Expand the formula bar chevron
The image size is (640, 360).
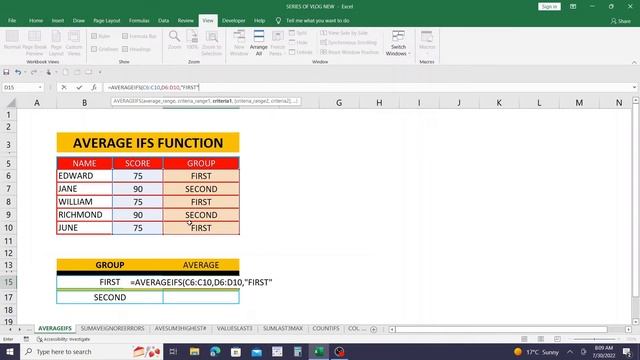634,87
